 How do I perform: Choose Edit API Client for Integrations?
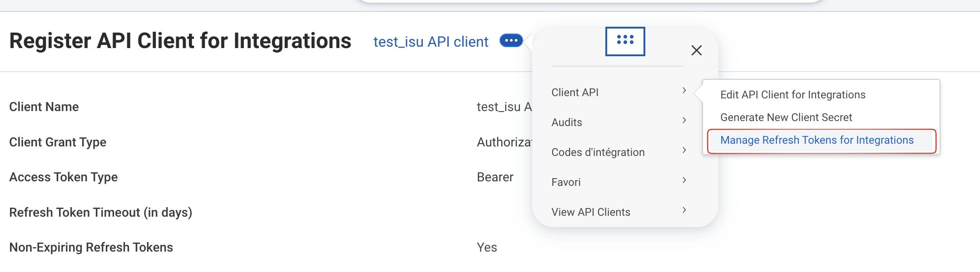tap(793, 95)
